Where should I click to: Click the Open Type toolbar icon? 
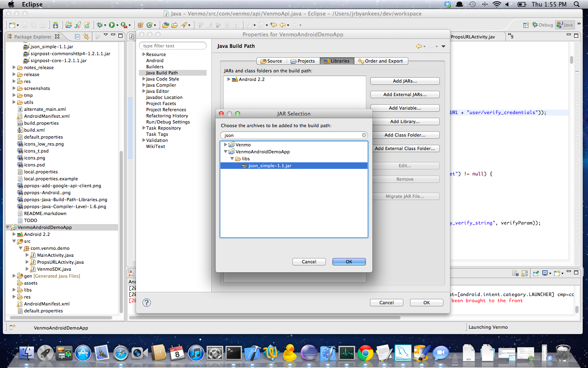165,25
